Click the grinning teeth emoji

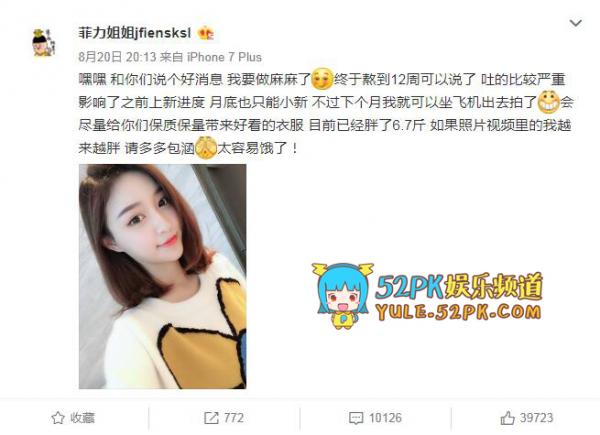548,102
